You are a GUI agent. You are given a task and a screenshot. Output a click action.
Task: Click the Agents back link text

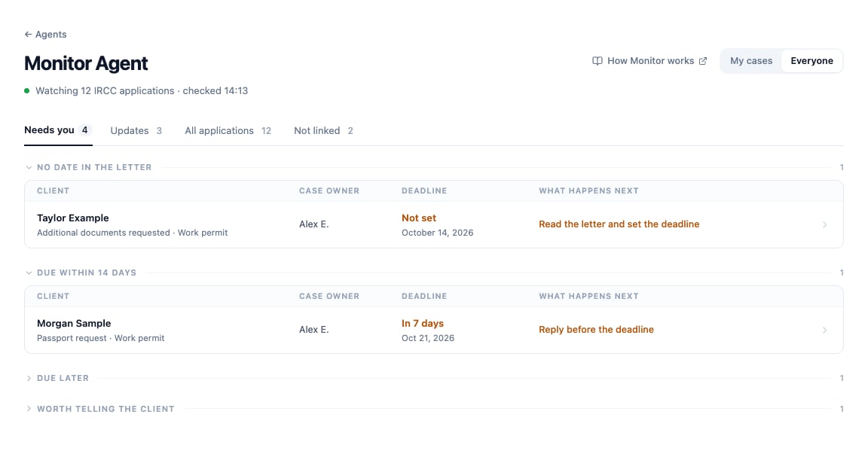pos(51,35)
